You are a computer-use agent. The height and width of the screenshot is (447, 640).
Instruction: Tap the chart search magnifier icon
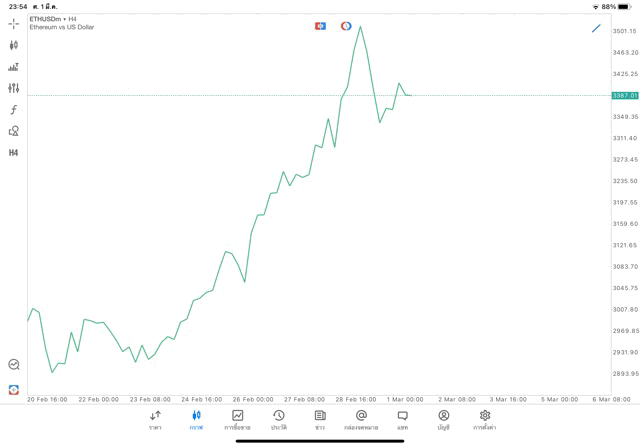click(13, 365)
